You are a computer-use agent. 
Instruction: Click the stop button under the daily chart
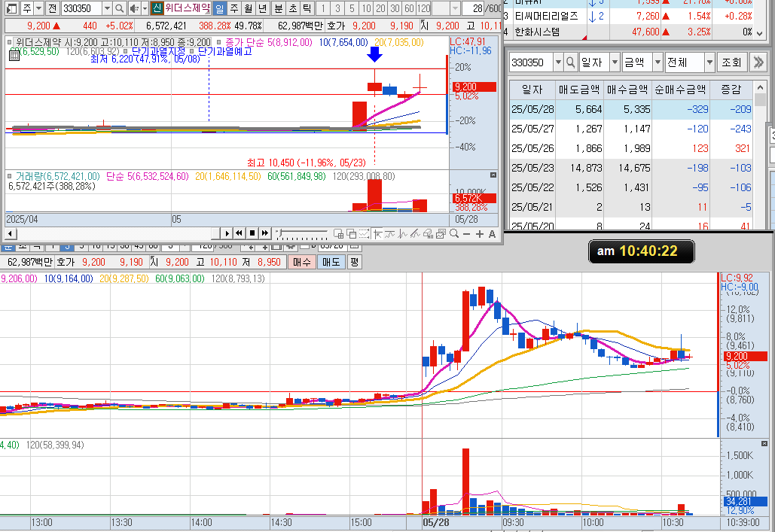point(252,233)
